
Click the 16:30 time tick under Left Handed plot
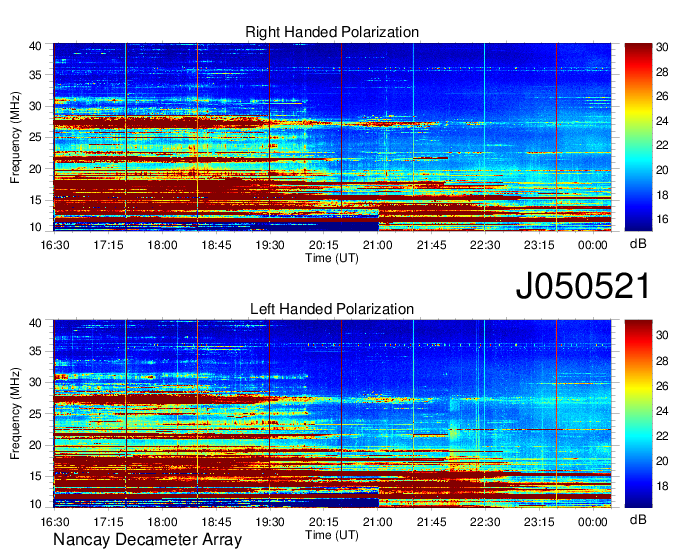[x=55, y=522]
